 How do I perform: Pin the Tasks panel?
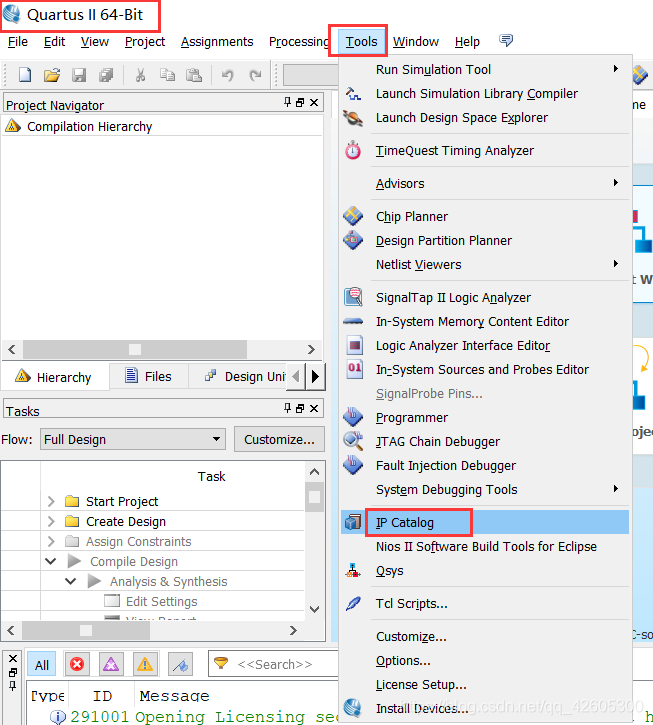pos(288,408)
